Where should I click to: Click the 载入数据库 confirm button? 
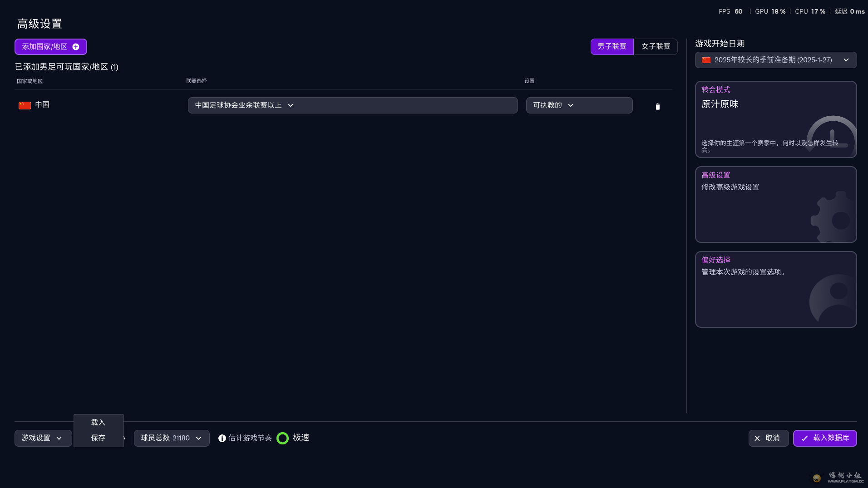pos(825,438)
